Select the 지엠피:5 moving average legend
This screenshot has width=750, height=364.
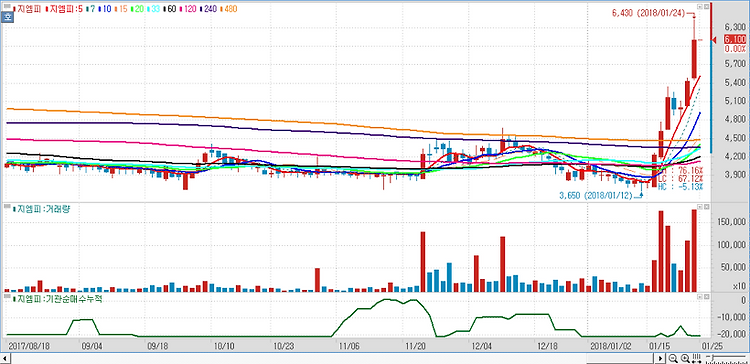(64, 9)
